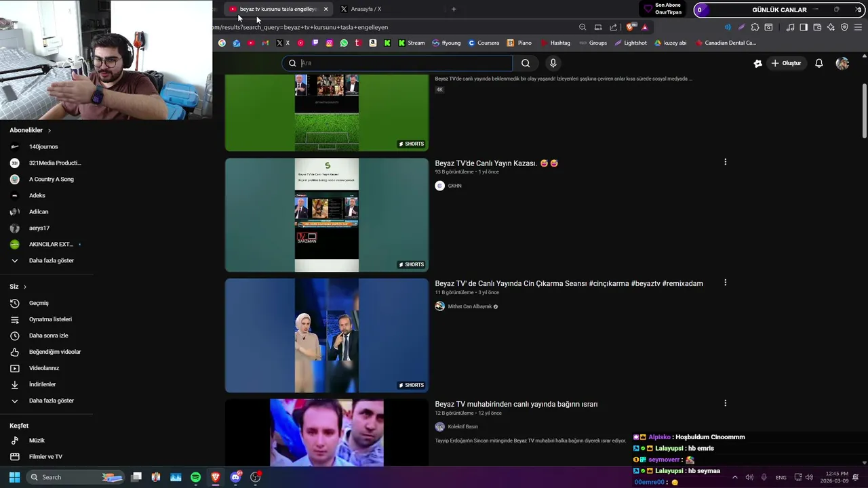Open Kolektif Basın channel link
Viewport: 868px width, 488px height.
(x=463, y=427)
